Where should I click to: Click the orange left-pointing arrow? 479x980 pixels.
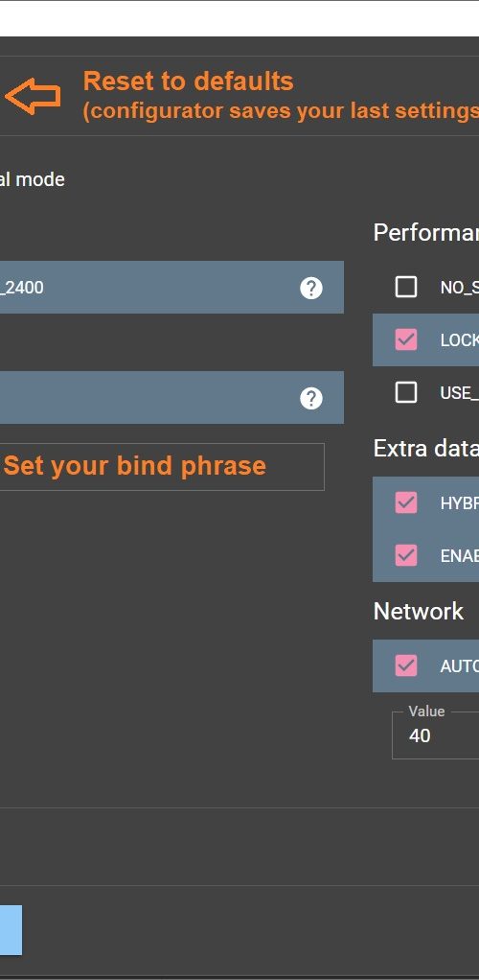(x=33, y=96)
